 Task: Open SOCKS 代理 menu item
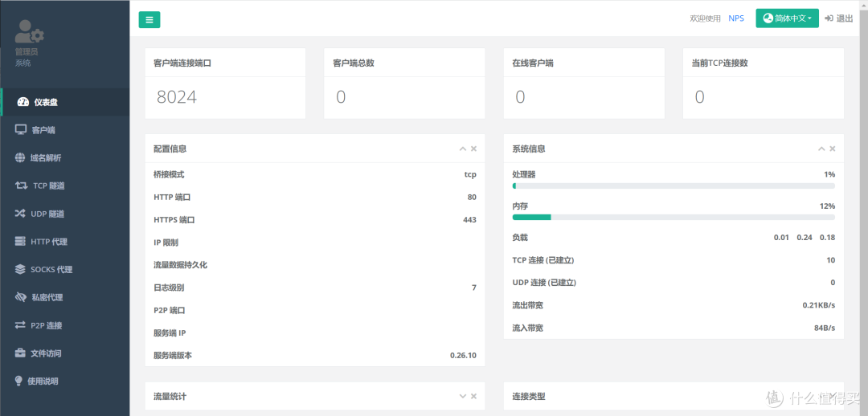point(65,269)
